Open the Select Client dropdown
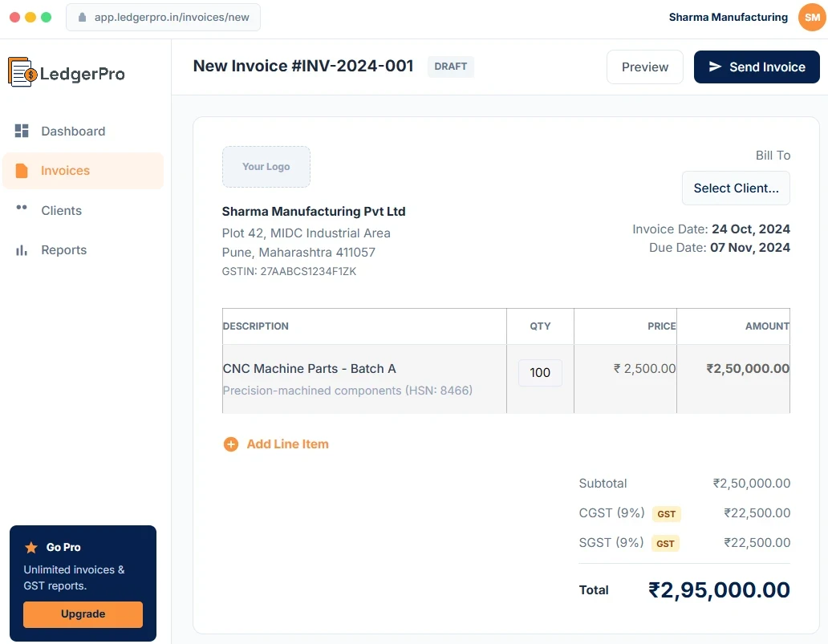The width and height of the screenshot is (828, 644). (x=736, y=188)
